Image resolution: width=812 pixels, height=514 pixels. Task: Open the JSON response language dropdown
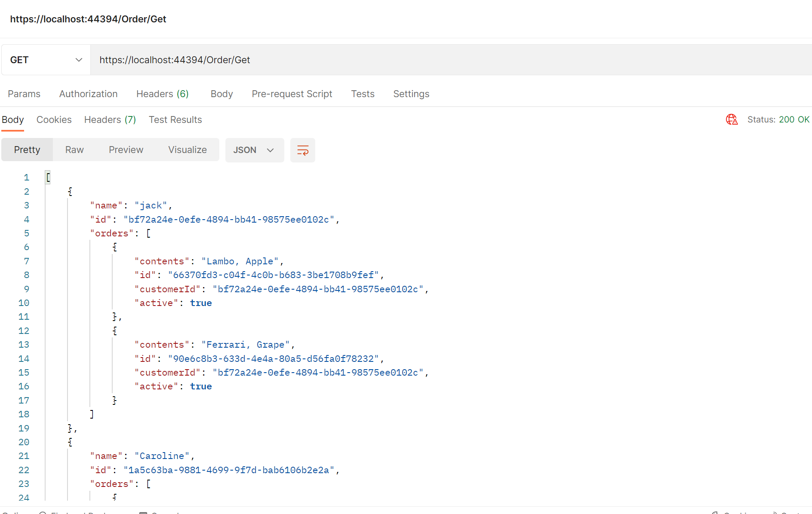[x=254, y=150]
